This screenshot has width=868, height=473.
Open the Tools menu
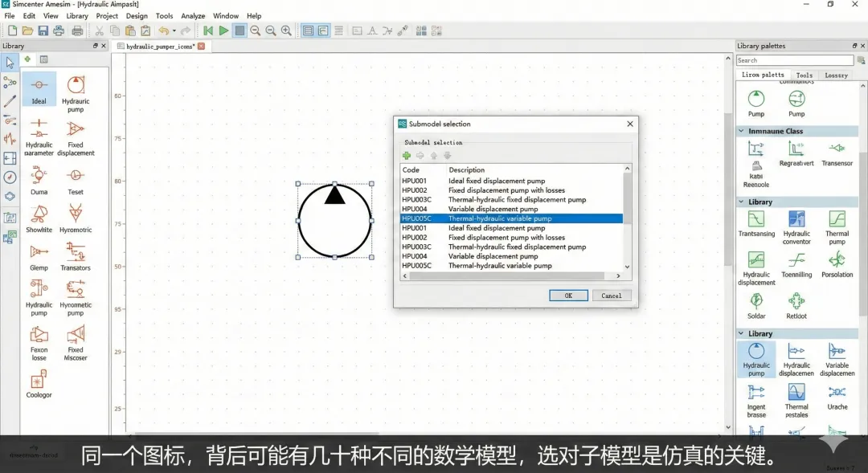coord(165,16)
